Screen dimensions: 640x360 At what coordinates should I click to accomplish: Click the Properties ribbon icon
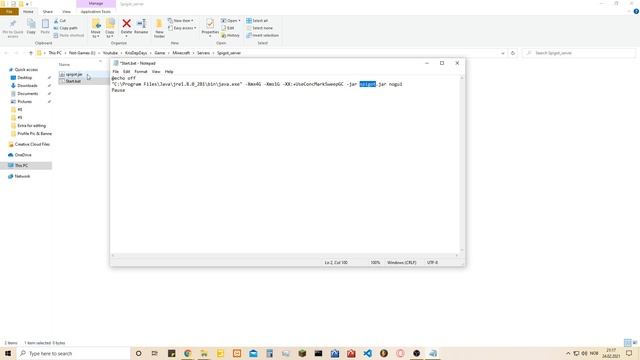point(210,24)
